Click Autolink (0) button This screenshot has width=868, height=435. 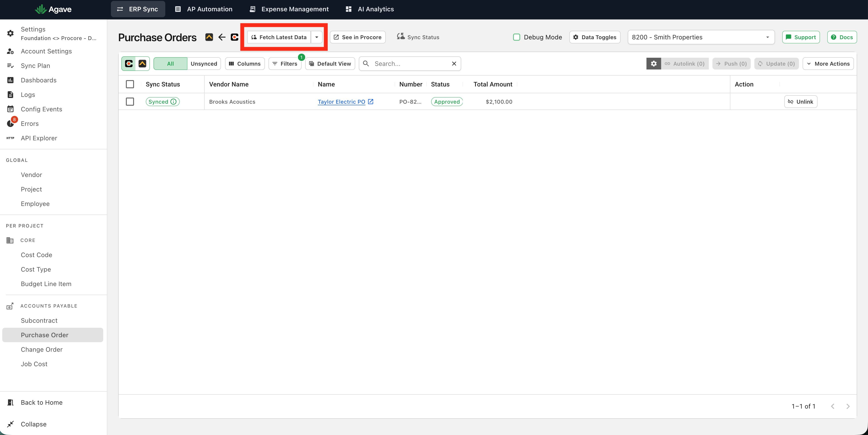(x=685, y=64)
